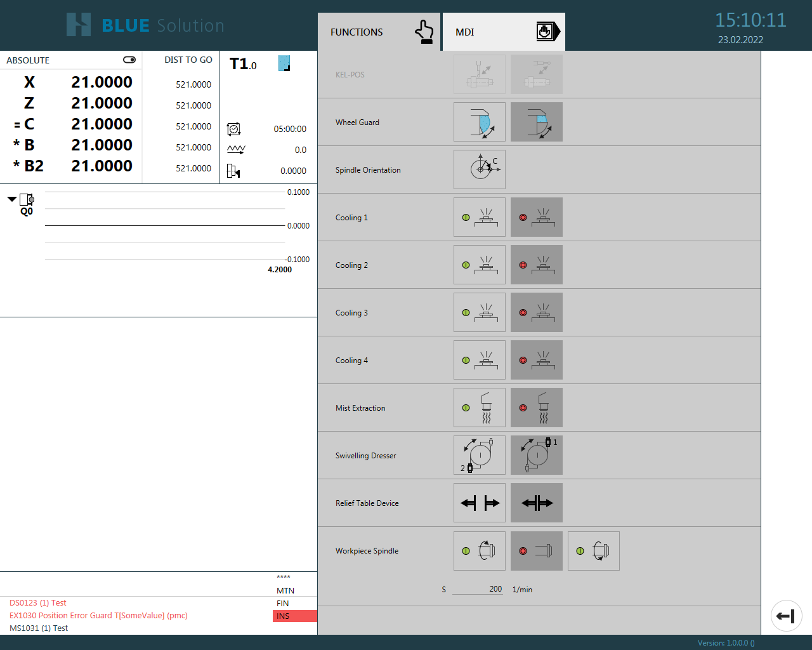Click the red INS status indicator
812x650 pixels.
coord(295,616)
